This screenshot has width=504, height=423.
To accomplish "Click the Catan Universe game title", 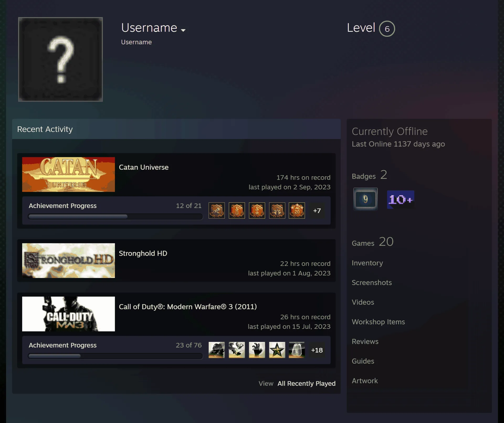I will 144,167.
